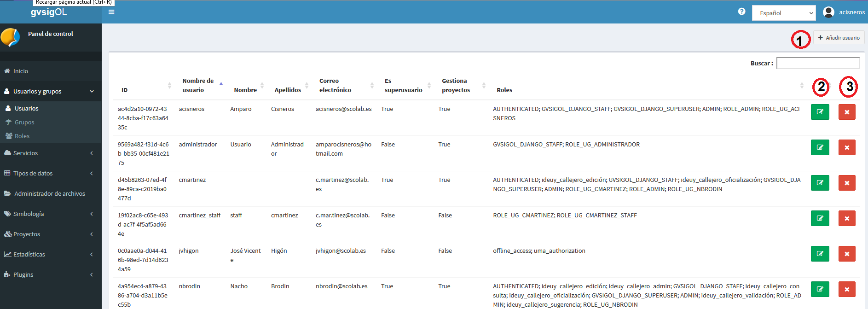Open the Grupos submenu item

(24, 122)
